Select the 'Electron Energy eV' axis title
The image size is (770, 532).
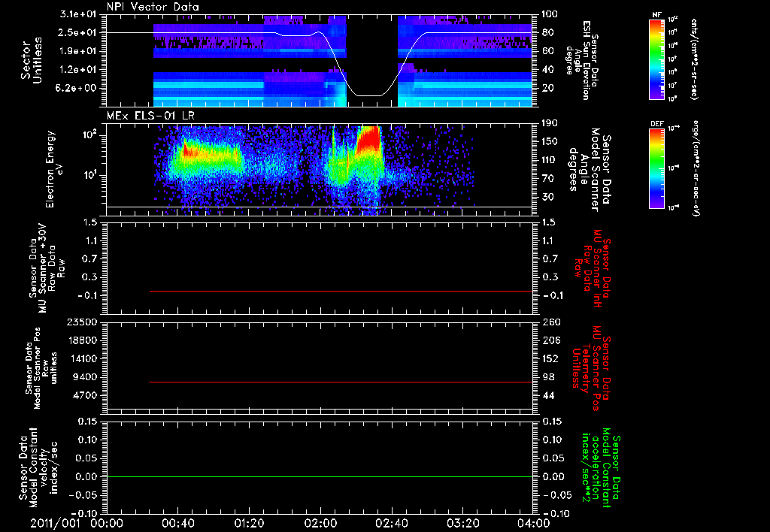point(55,169)
